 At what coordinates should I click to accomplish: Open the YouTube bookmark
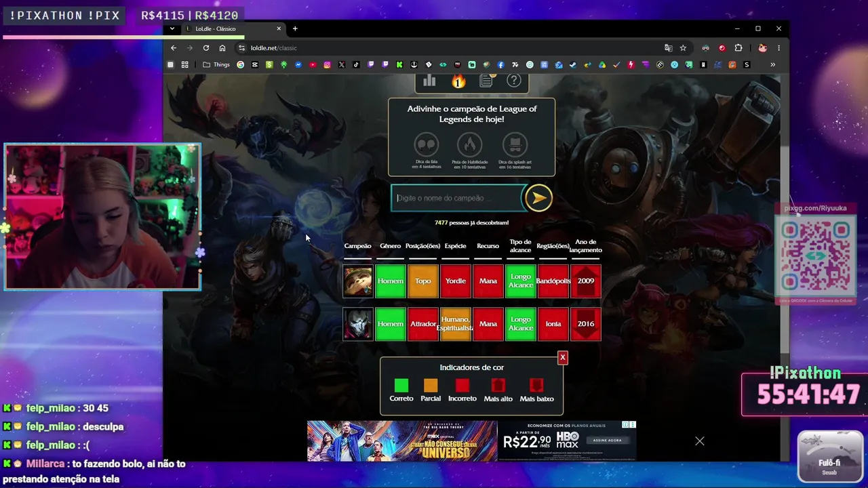[313, 65]
